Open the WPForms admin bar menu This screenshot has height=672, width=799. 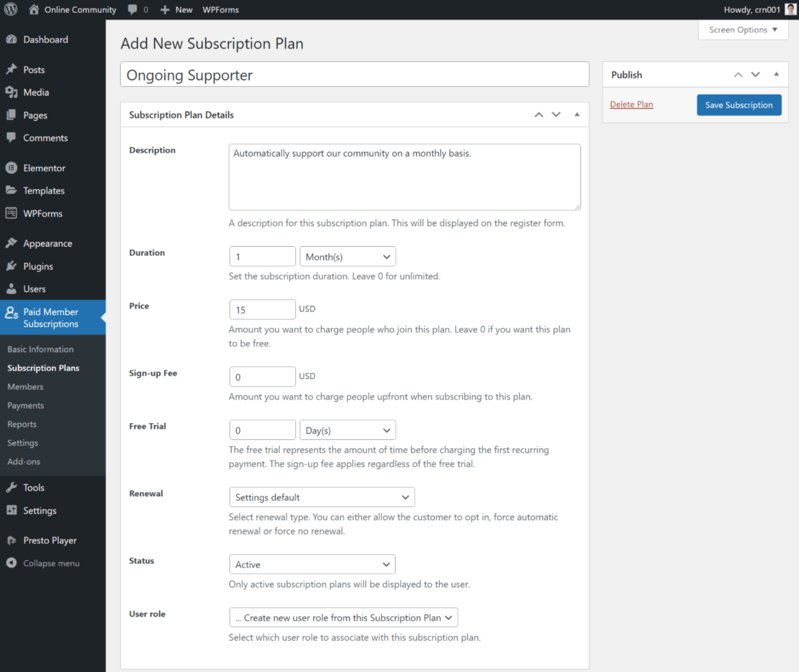coord(221,10)
